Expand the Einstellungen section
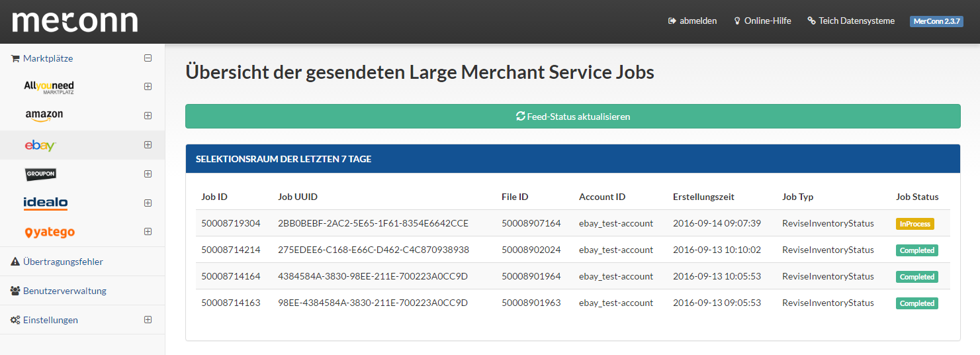Image resolution: width=980 pixels, height=355 pixels. pos(148,320)
